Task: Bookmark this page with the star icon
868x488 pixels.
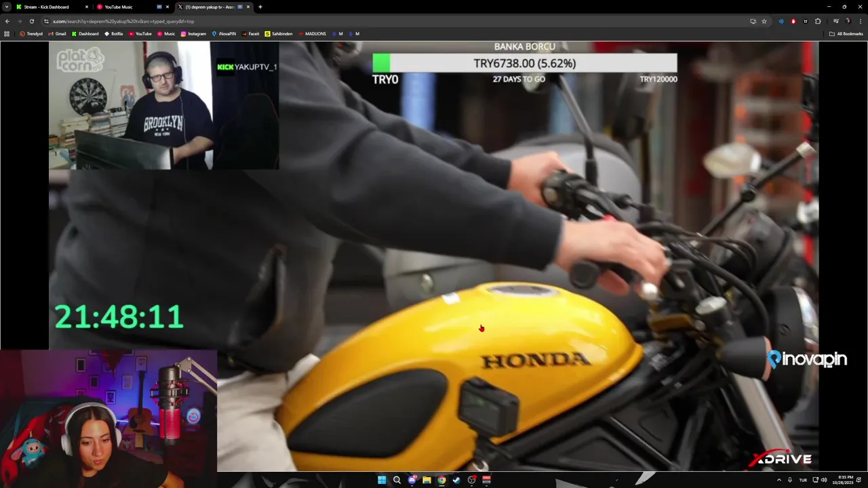Action: pyautogui.click(x=764, y=21)
